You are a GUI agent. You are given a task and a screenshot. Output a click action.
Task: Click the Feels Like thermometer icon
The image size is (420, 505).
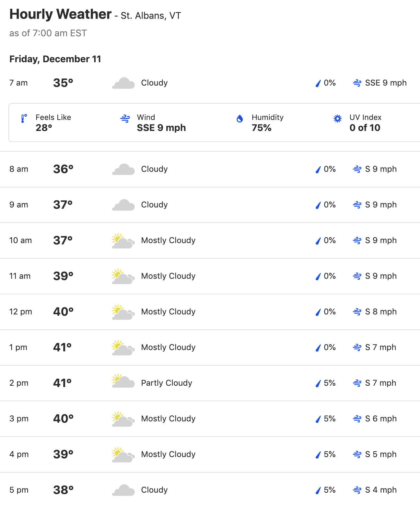pyautogui.click(x=24, y=119)
